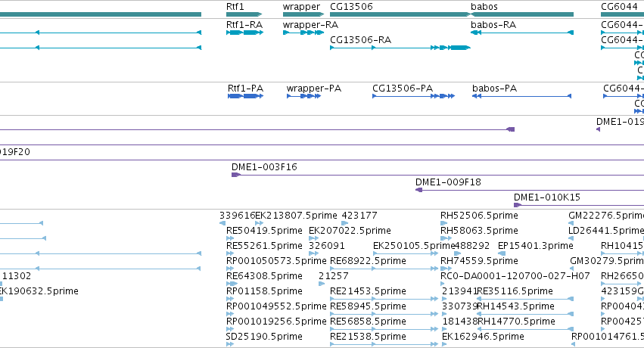The width and height of the screenshot is (644, 348).
Task: Click the babos-RA transcript label
Action: point(493,25)
